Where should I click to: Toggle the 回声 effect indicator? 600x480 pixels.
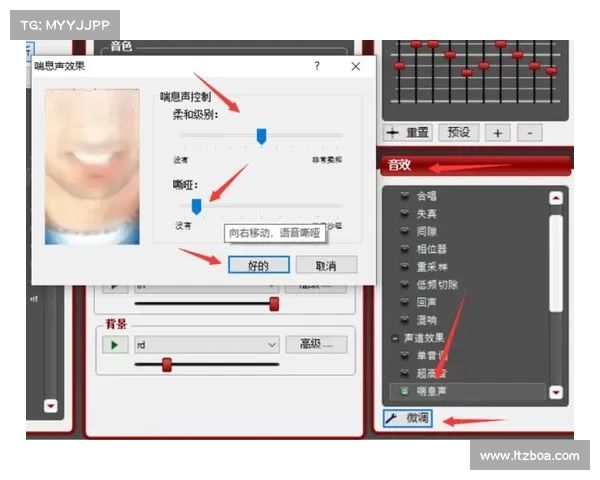pos(404,302)
